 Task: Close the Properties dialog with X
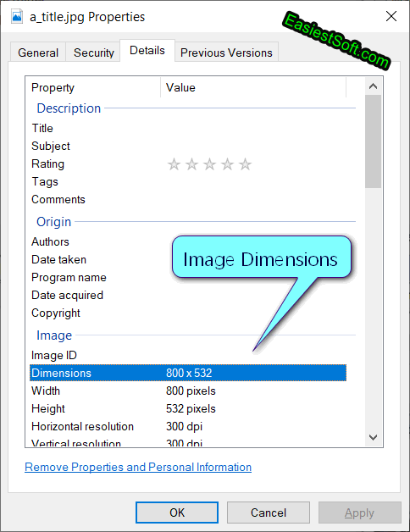[391, 16]
